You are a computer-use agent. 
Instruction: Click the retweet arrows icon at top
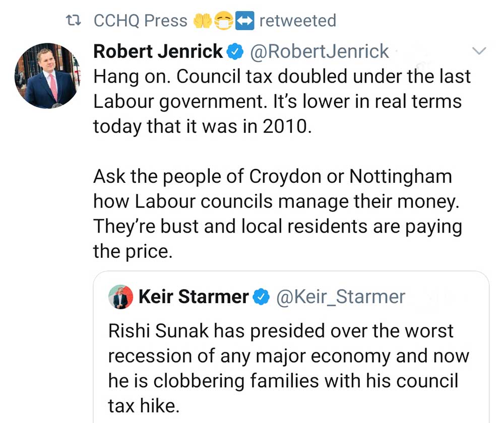tap(75, 21)
